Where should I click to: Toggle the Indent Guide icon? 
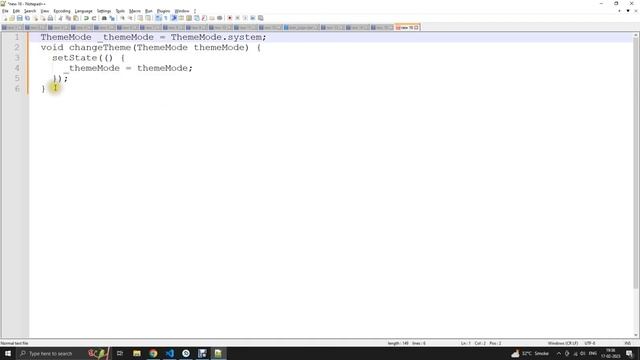coord(173,18)
